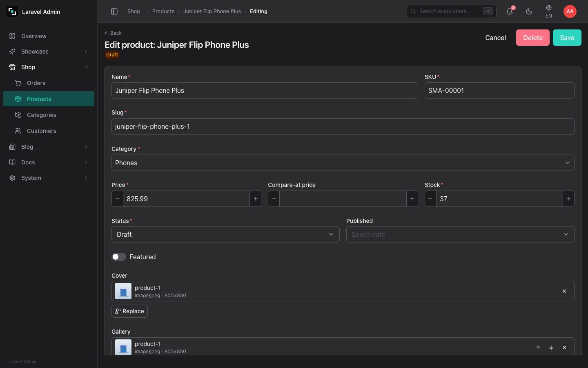The image size is (588, 368).
Task: Decrease the Stock quantity
Action: point(430,199)
